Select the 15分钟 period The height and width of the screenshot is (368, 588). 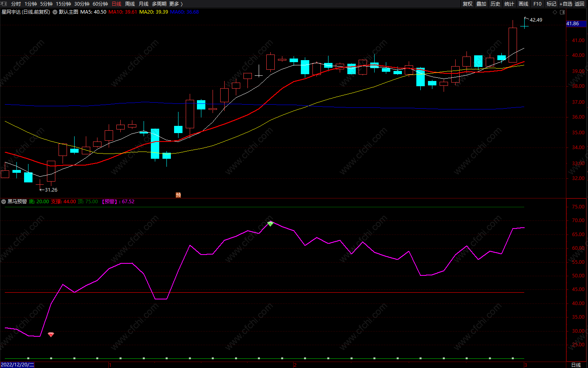pos(63,4)
